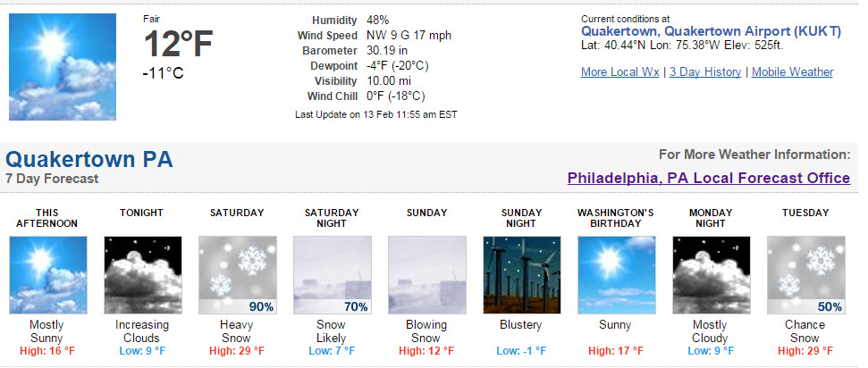The image size is (868, 368).
Task: Open the Mobile Weather link
Action: point(792,72)
